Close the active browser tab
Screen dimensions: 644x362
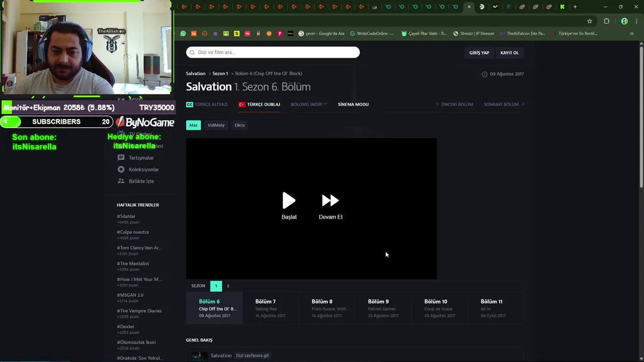(x=469, y=7)
